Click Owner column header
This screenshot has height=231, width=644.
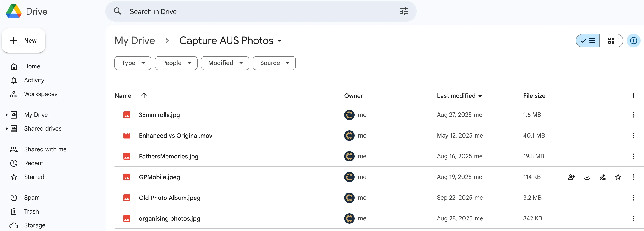(353, 96)
